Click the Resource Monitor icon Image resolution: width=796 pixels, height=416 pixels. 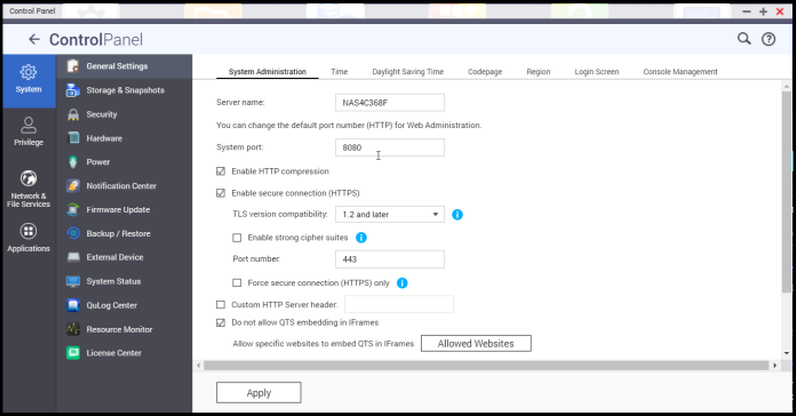pyautogui.click(x=73, y=329)
